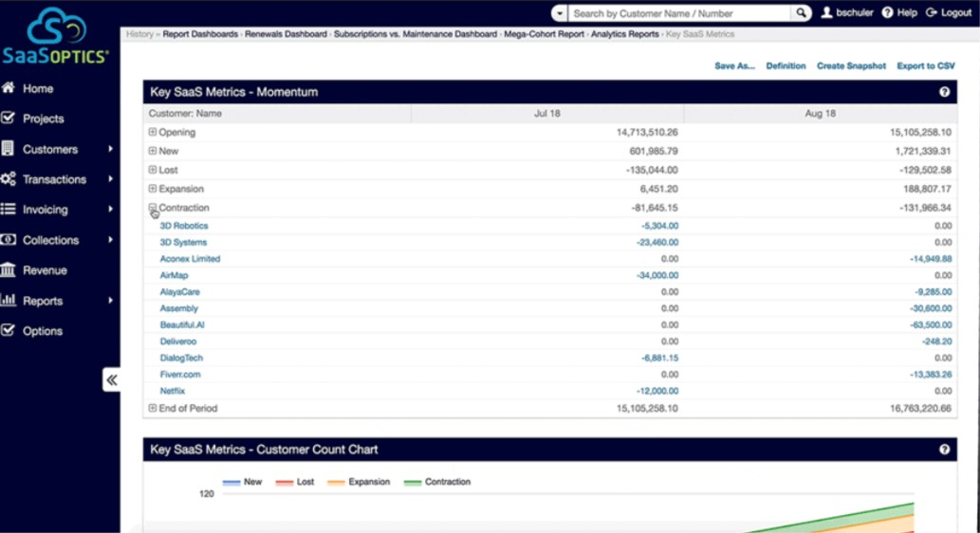The image size is (980, 533).
Task: Click the search magnifier icon
Action: point(801,13)
